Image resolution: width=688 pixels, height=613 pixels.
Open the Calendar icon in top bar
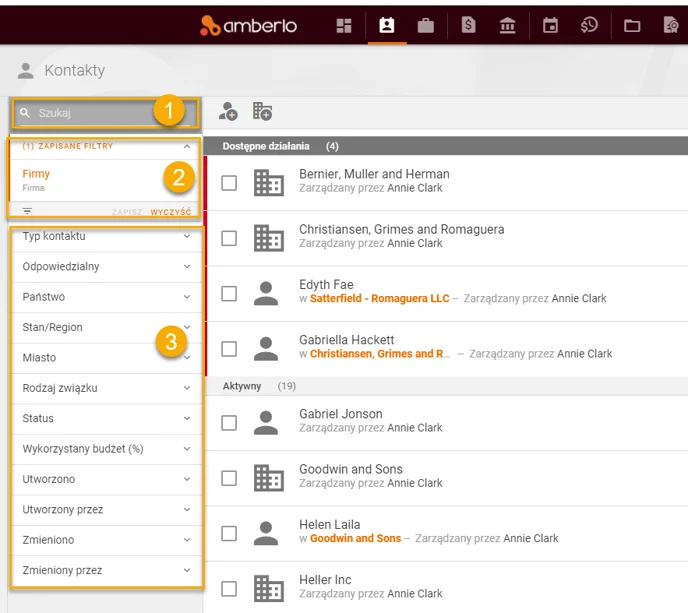[550, 25]
